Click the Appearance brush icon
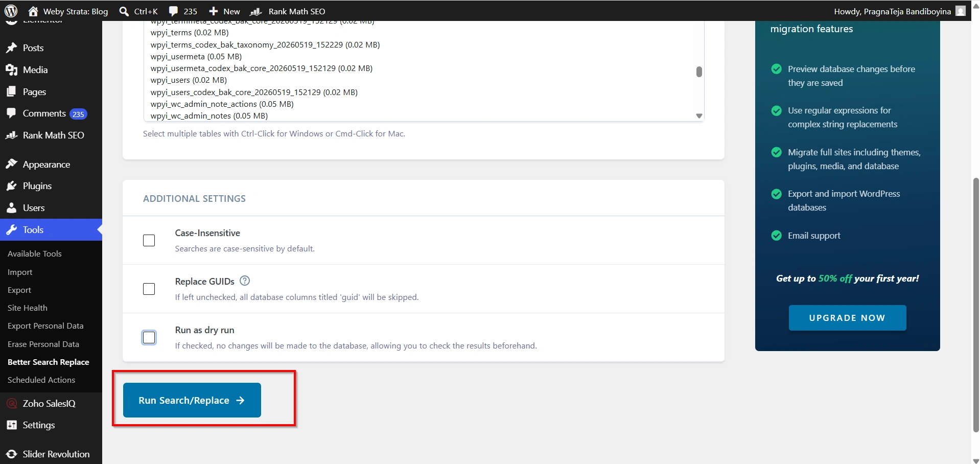Image resolution: width=980 pixels, height=464 pixels. pyautogui.click(x=11, y=164)
